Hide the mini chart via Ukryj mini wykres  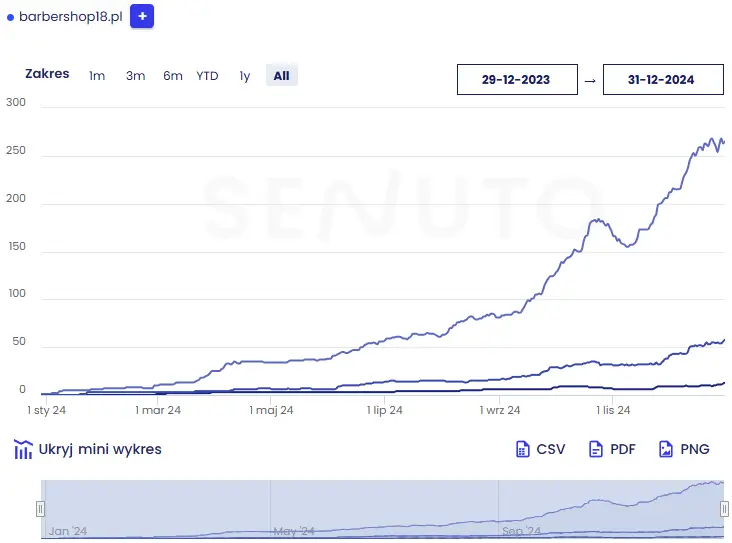[100, 449]
